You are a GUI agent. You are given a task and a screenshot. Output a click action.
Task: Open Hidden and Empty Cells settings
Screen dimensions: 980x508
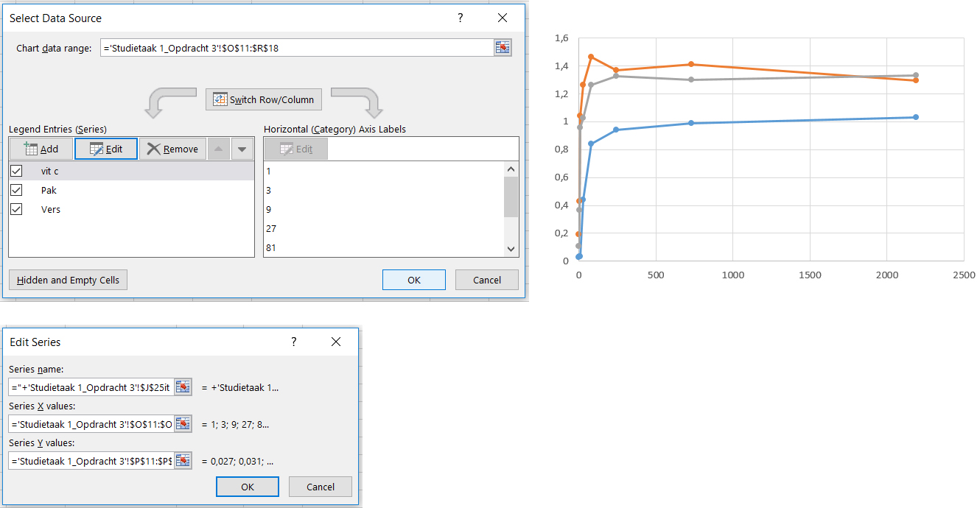pyautogui.click(x=68, y=280)
